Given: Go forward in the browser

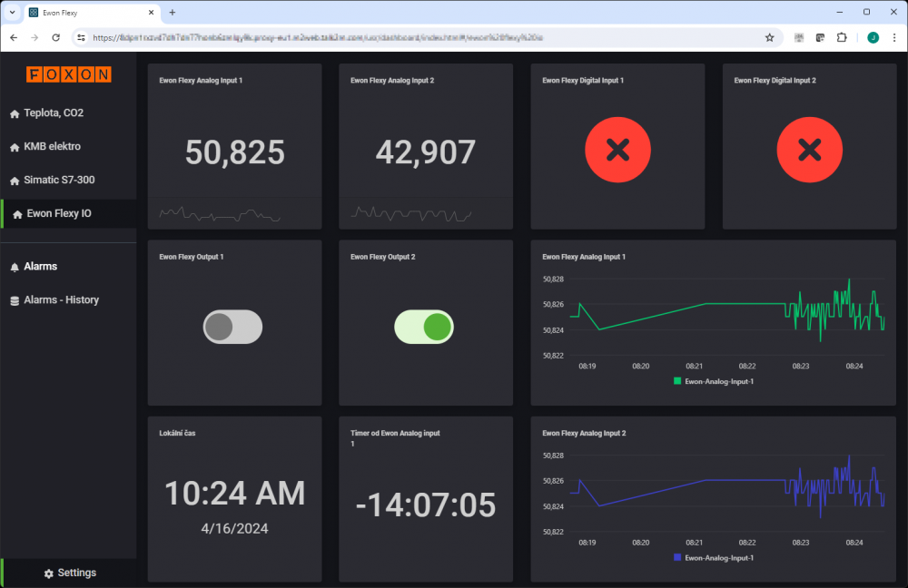Looking at the screenshot, I should pos(35,37).
